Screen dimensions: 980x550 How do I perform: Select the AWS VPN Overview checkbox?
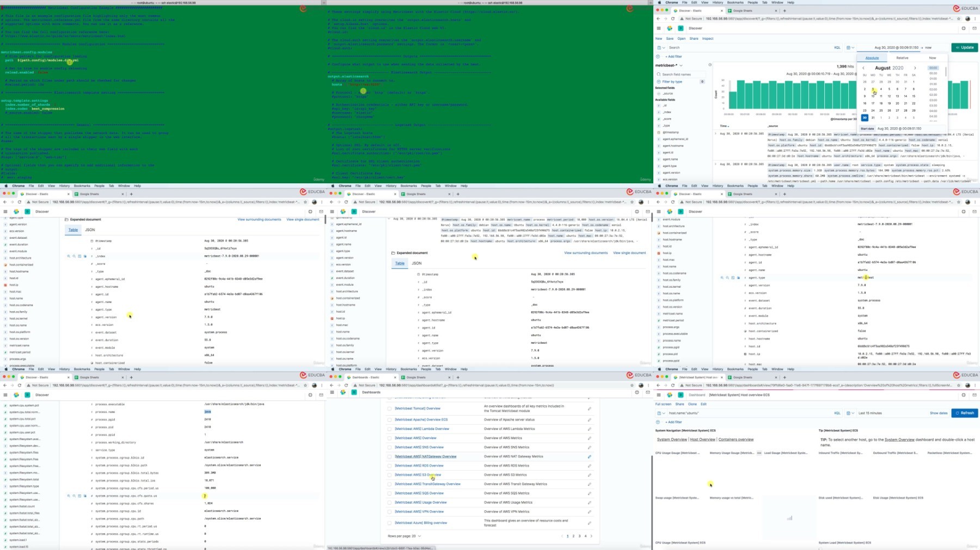(x=389, y=512)
